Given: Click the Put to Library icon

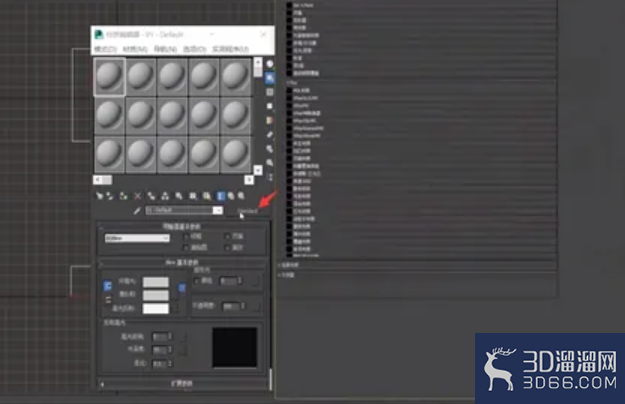Looking at the screenshot, I should 179,196.
